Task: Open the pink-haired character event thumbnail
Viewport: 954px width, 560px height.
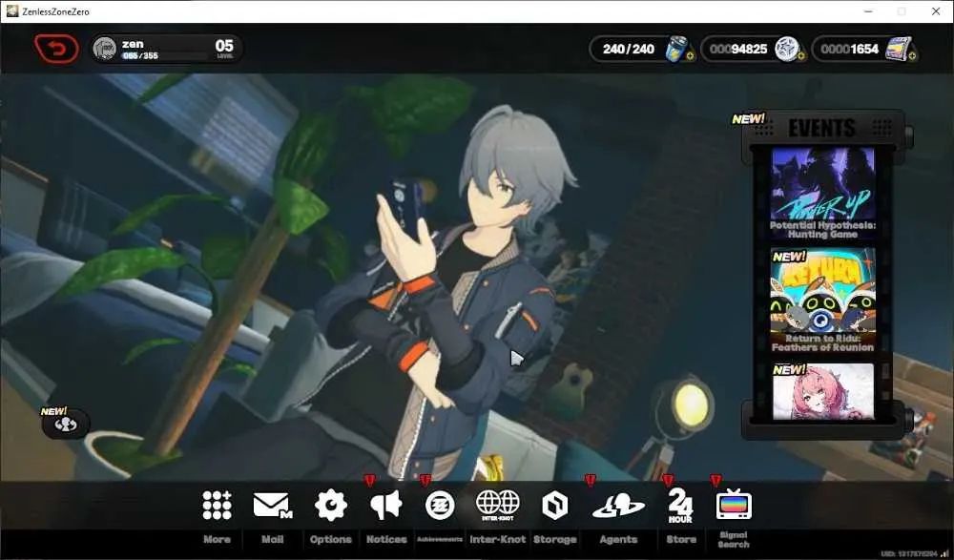Action: coord(822,391)
